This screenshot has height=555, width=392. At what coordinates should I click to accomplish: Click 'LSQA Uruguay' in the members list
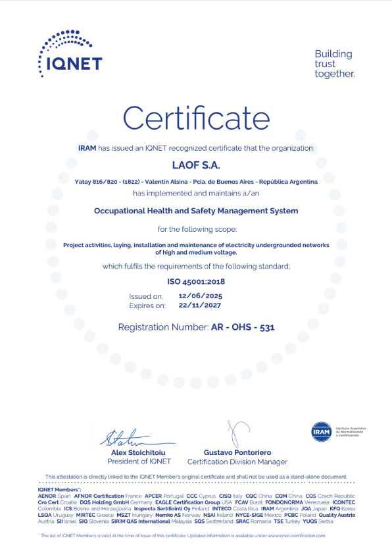pyautogui.click(x=55, y=515)
